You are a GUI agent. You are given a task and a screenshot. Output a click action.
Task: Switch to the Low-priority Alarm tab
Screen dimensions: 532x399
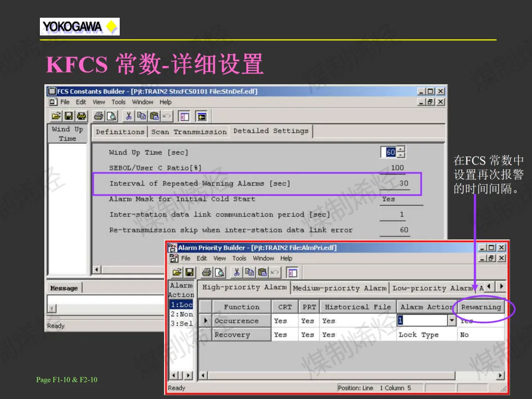tap(433, 288)
